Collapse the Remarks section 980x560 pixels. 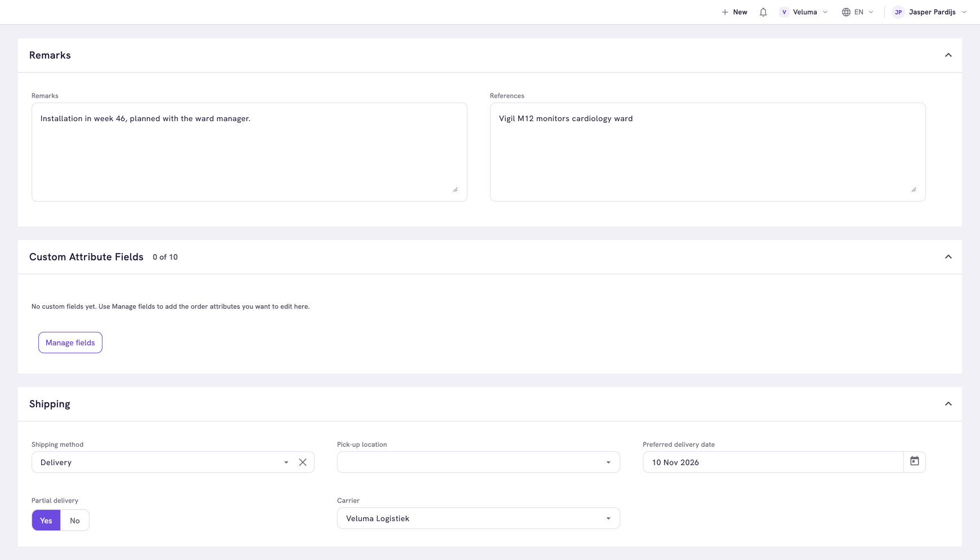click(948, 55)
